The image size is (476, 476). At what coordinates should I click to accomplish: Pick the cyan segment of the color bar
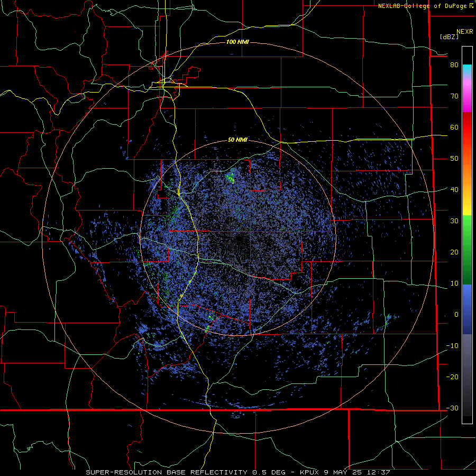(467, 70)
